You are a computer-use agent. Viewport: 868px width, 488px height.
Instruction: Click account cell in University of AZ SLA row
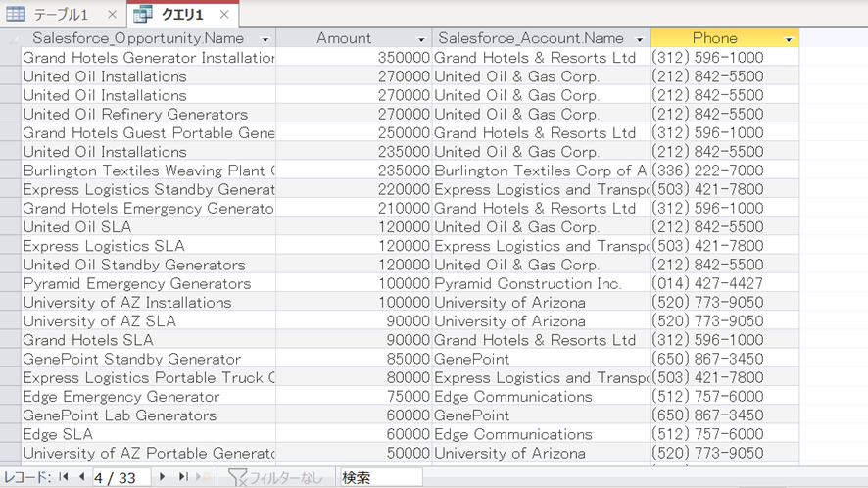(x=541, y=321)
